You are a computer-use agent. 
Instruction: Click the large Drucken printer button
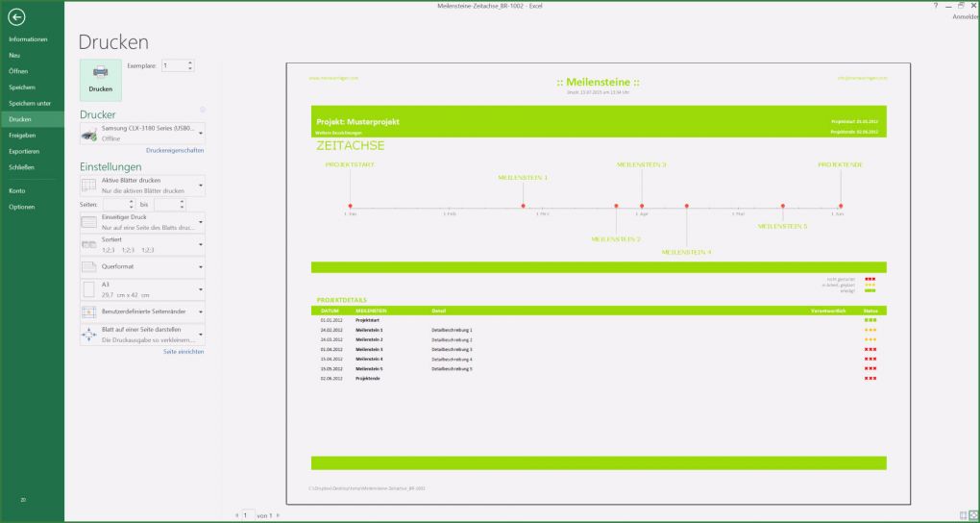[x=101, y=80]
